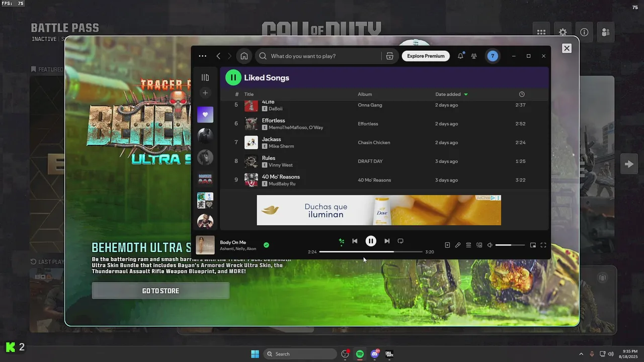Open Now Playing view
644x362 pixels.
tap(447, 245)
